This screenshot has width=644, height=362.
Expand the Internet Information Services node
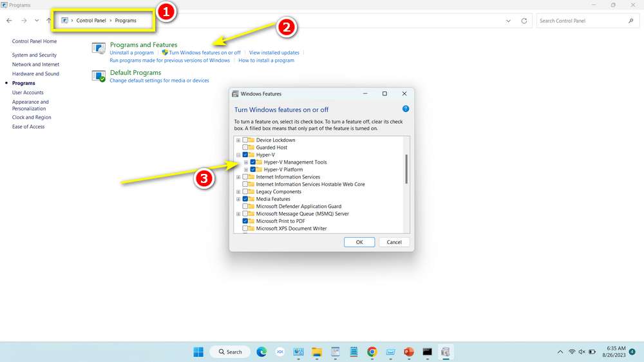point(238,177)
